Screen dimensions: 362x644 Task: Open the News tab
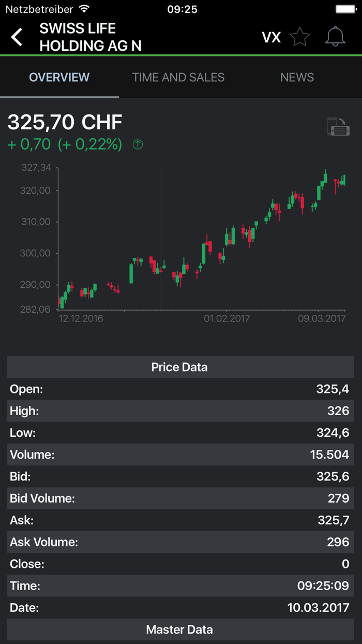pos(297,77)
